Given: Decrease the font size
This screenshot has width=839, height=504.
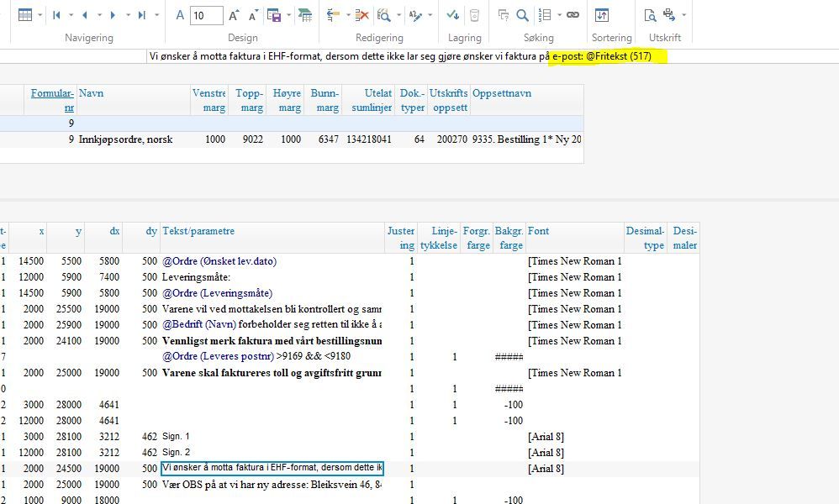Looking at the screenshot, I should click(254, 15).
